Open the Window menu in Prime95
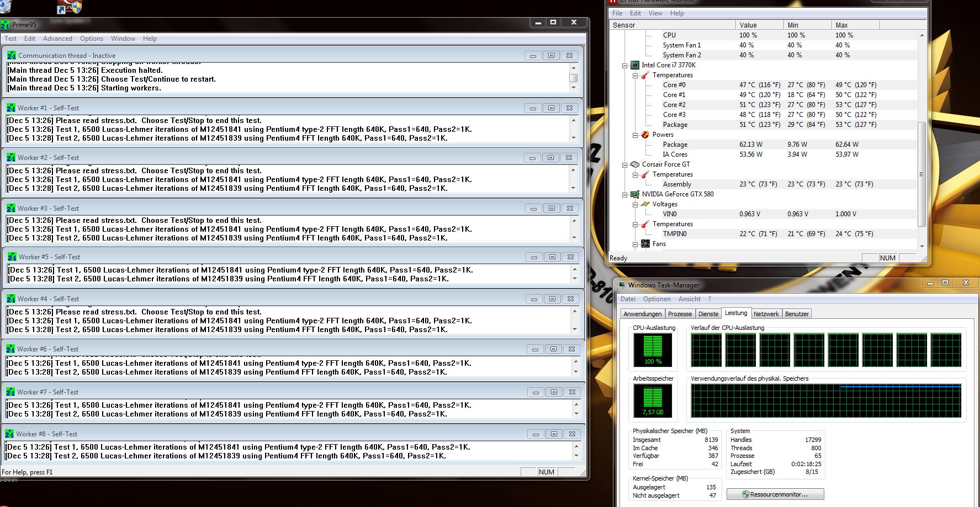Screen dimensions: 980x507 click(x=123, y=39)
